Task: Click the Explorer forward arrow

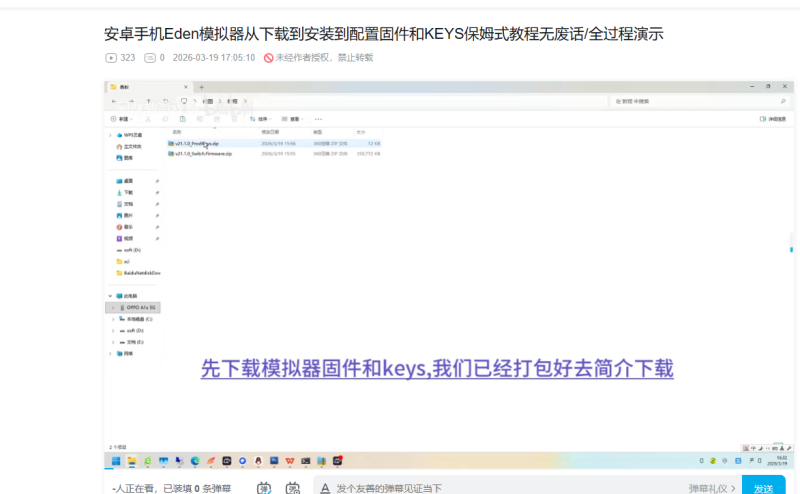Action: [131, 101]
